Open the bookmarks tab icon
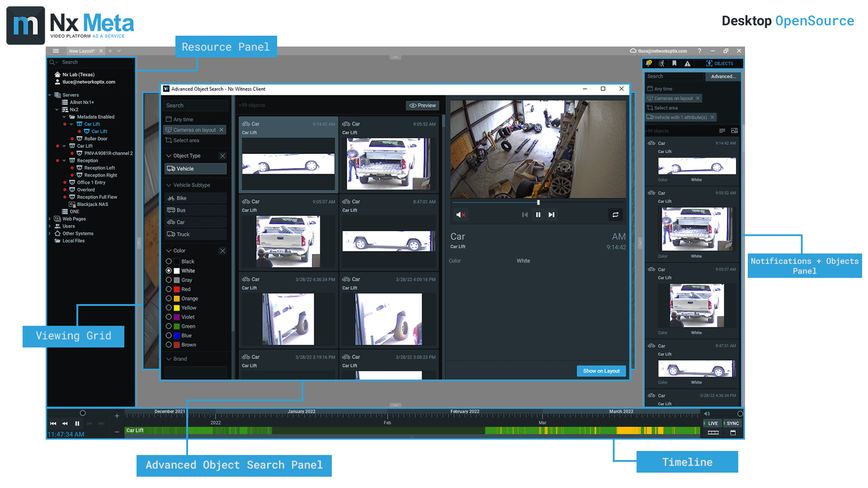 674,63
